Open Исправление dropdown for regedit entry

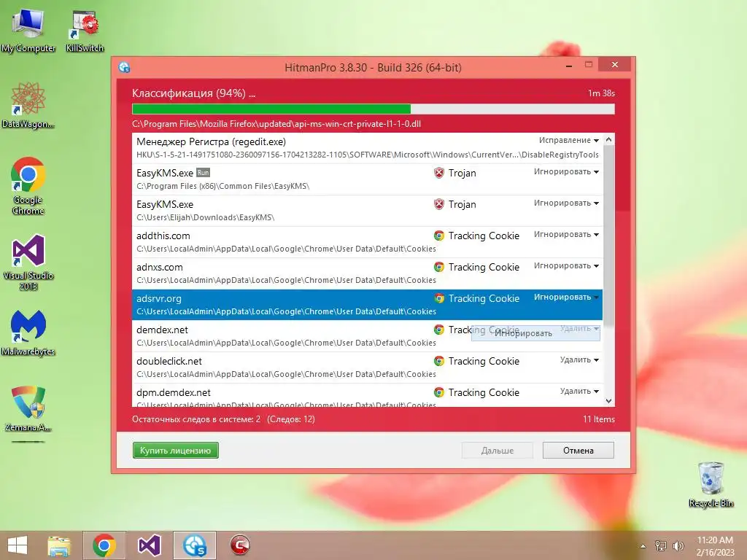tap(569, 140)
